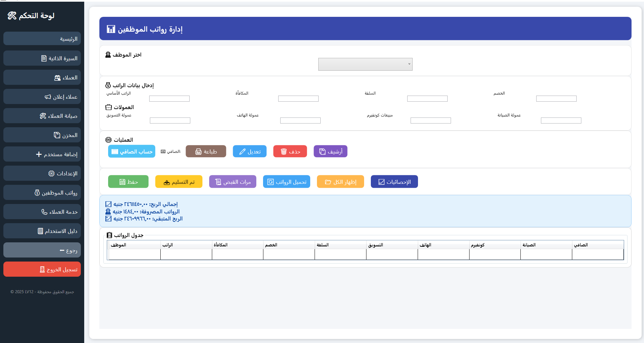Click the pencil icon on تعديل button
The image size is (644, 343).
coord(242,152)
